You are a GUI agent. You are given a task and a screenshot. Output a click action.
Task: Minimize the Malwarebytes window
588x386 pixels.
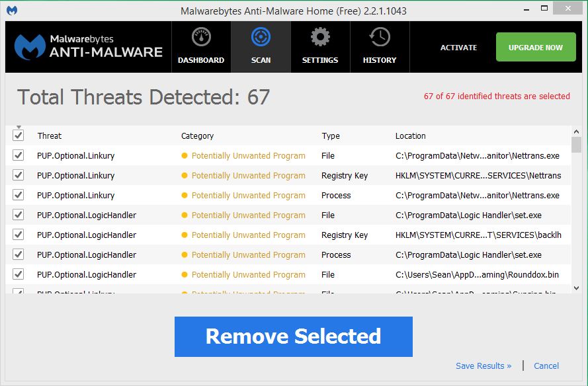tap(526, 9)
